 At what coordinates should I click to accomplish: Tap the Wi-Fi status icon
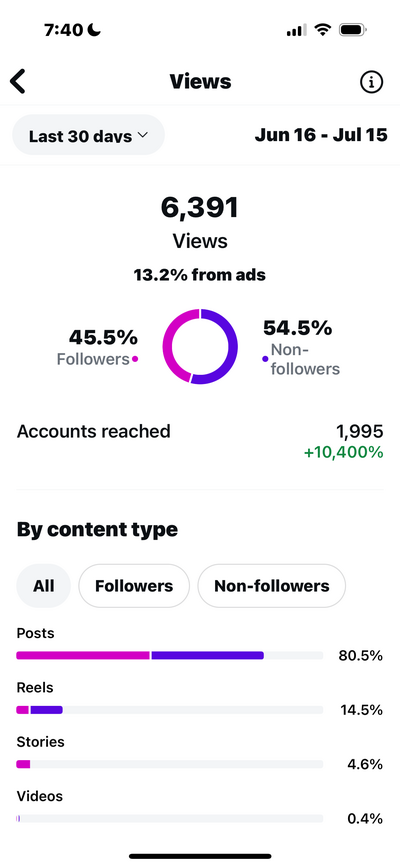click(322, 30)
